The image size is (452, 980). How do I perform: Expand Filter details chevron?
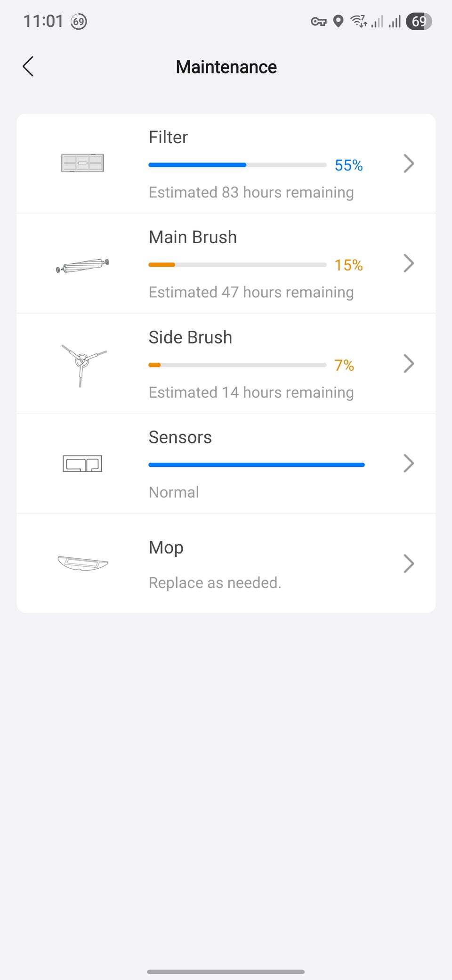coord(409,163)
